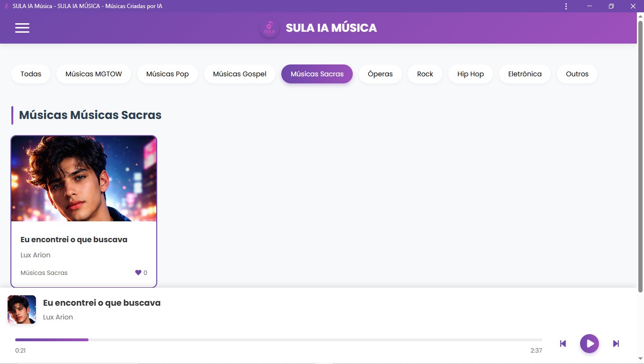
Task: Show Músicas Pop category
Action: point(168,74)
